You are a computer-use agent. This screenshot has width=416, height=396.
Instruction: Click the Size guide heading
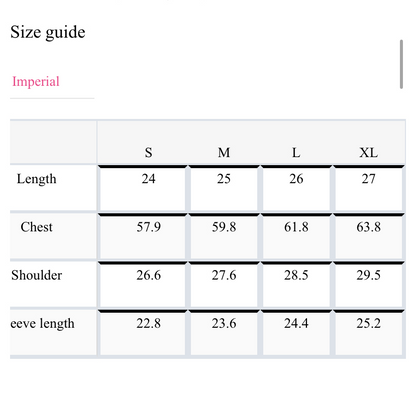(x=48, y=32)
